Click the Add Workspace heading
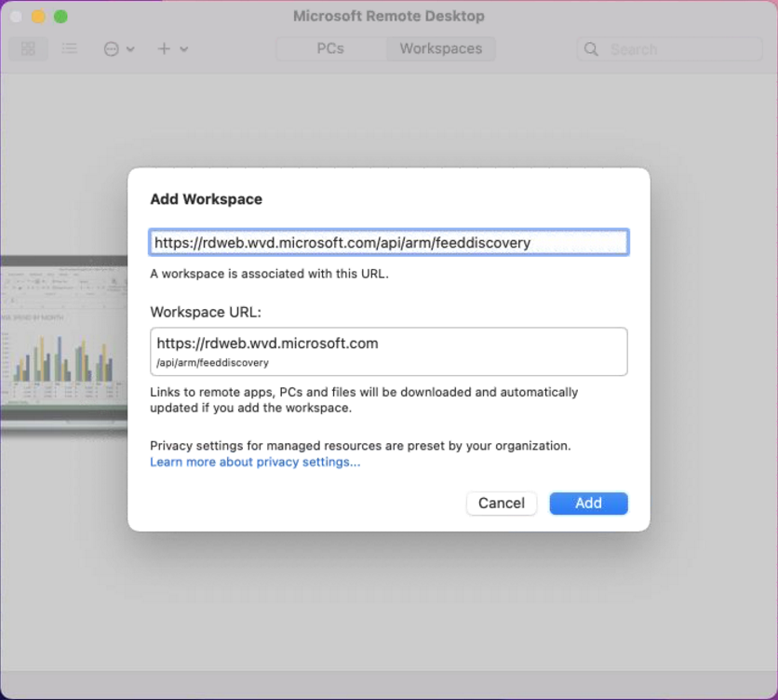778x700 pixels. pos(206,199)
